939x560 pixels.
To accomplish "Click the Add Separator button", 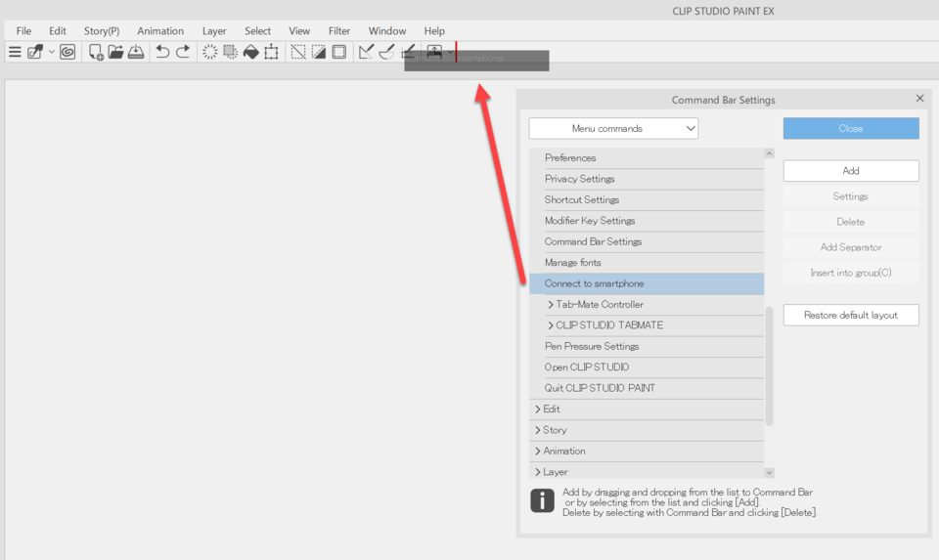I will click(x=851, y=247).
